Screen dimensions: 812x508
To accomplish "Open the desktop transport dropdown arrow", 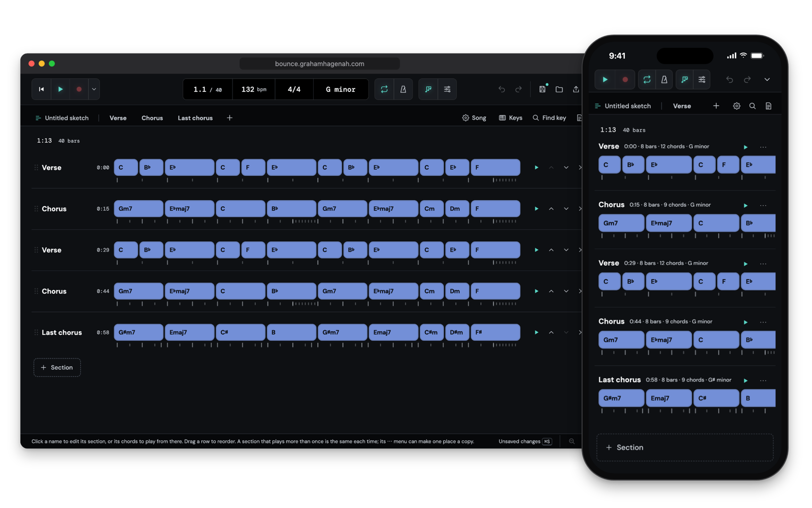I will [94, 89].
